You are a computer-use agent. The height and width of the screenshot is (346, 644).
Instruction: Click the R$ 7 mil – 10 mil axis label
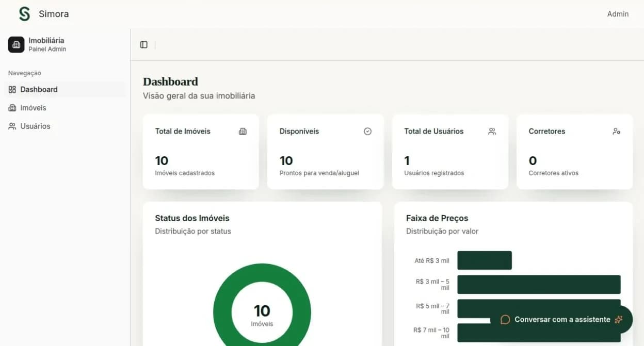point(431,333)
